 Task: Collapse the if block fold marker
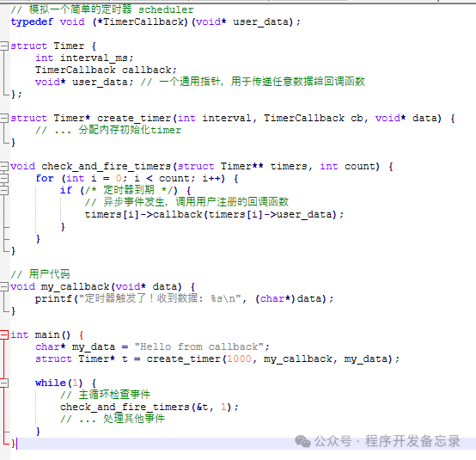point(4,191)
